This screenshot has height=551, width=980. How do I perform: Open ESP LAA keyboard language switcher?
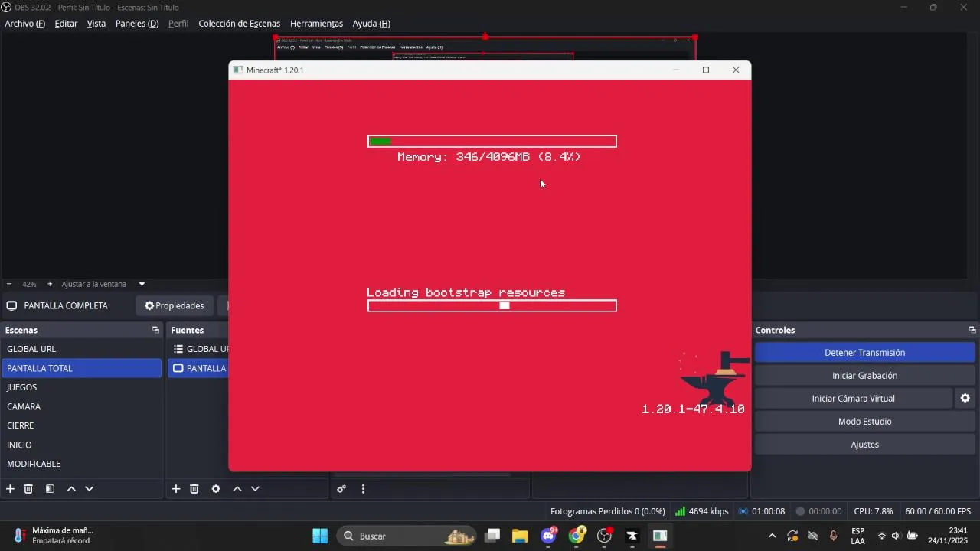pyautogui.click(x=858, y=536)
